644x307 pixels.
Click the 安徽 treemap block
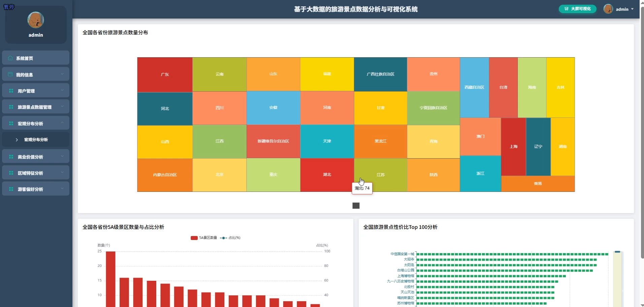273,108
